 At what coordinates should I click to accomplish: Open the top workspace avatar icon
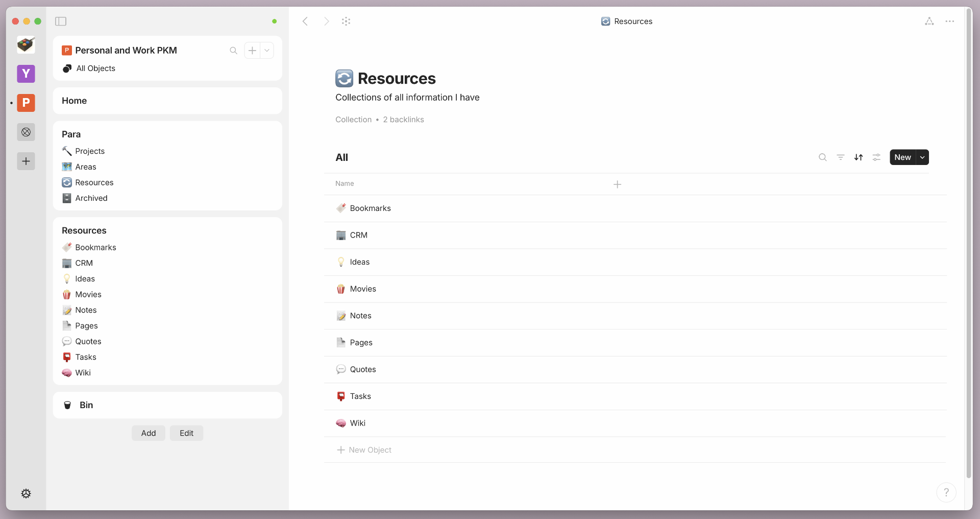(26, 44)
